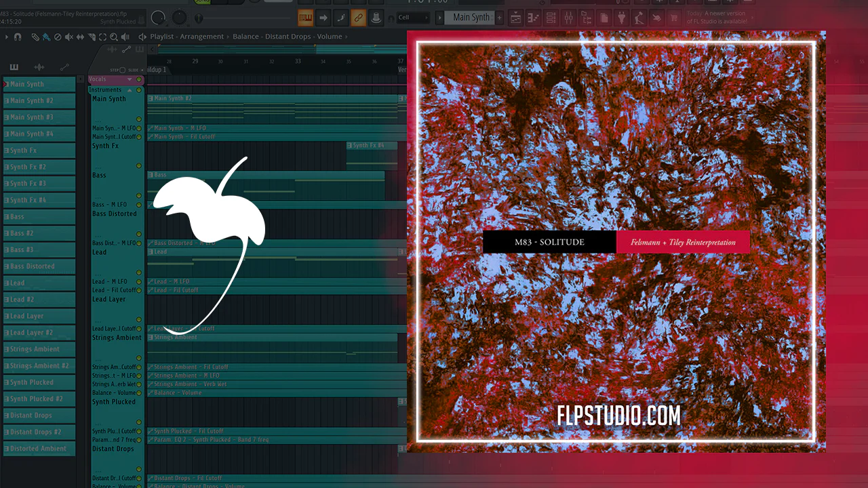Viewport: 868px width, 488px height.
Task: Toggle mute light on Synth Fx track
Action: point(139,166)
